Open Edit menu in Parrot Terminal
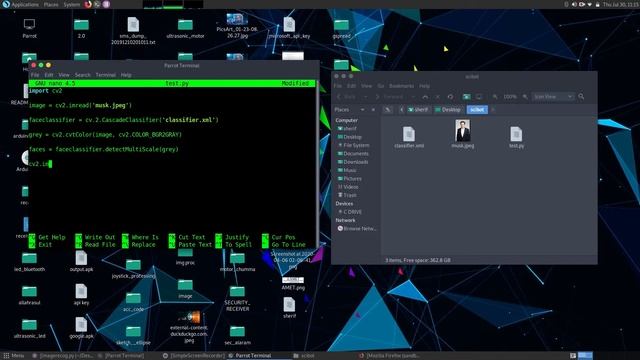Screen dimensions: 640x360 [x=49, y=75]
